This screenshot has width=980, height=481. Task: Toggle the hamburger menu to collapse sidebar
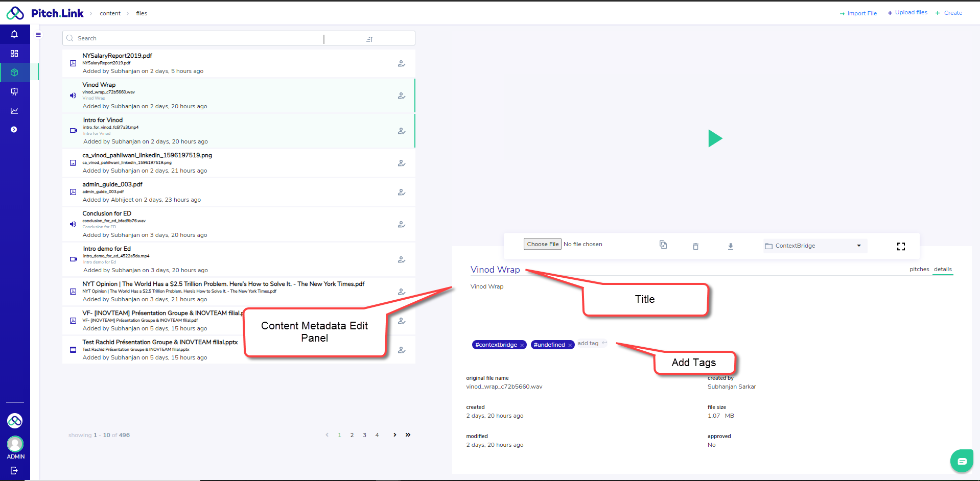click(38, 35)
